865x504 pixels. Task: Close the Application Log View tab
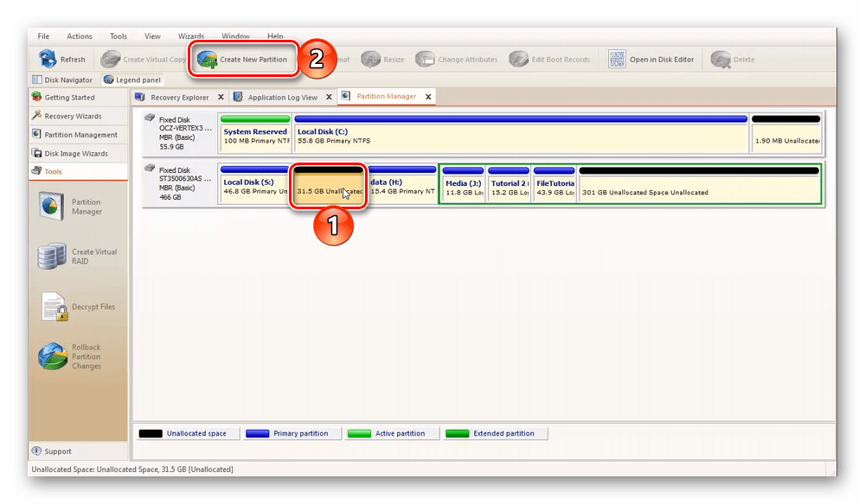[x=329, y=97]
